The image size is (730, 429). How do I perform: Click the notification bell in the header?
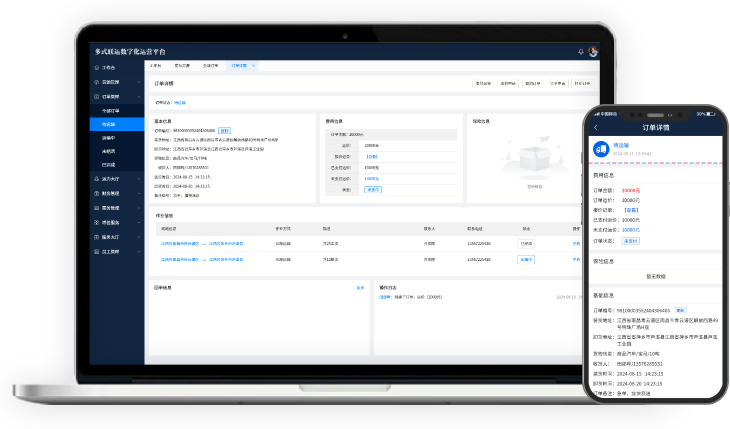(x=581, y=51)
